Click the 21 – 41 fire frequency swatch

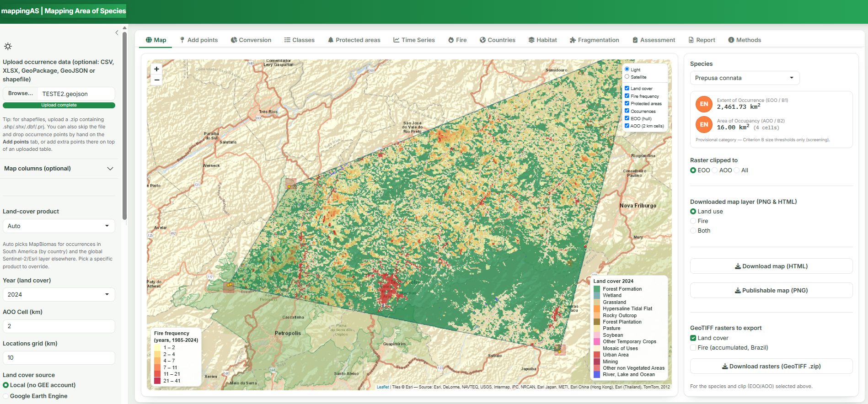click(157, 381)
